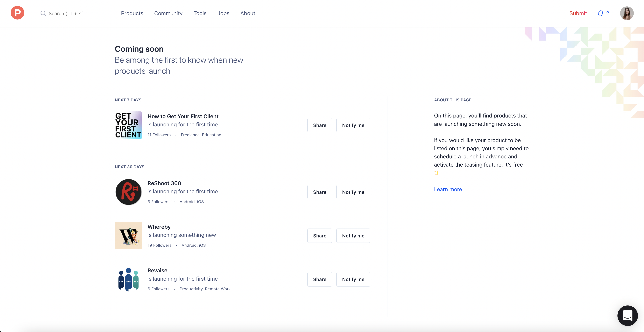Open your profile avatar
The width and height of the screenshot is (644, 332).
pos(627,13)
